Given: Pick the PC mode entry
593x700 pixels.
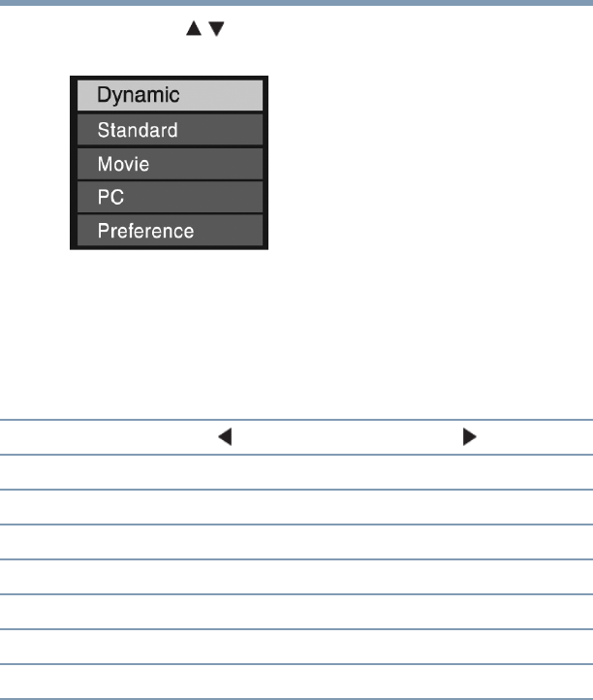Looking at the screenshot, I should coord(168,197).
